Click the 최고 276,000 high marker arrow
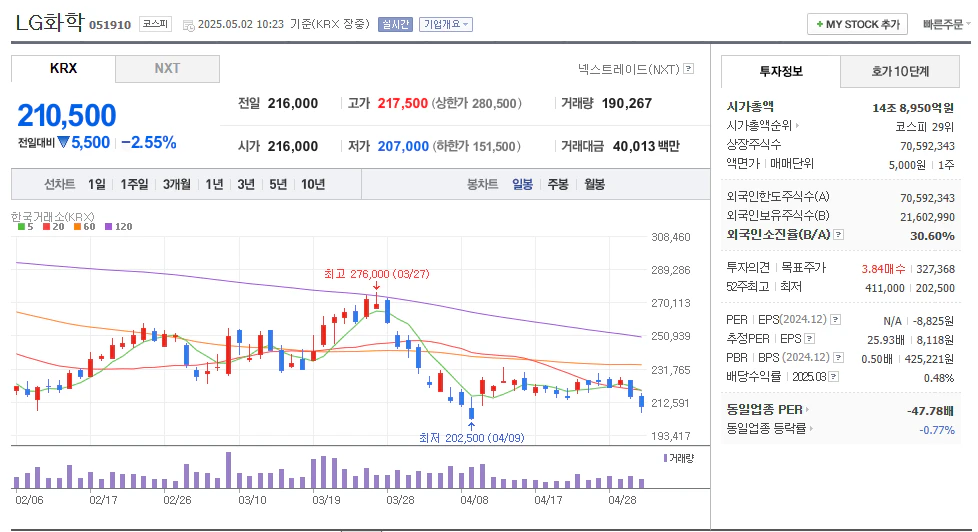The width and height of the screenshot is (978, 532). (376, 286)
